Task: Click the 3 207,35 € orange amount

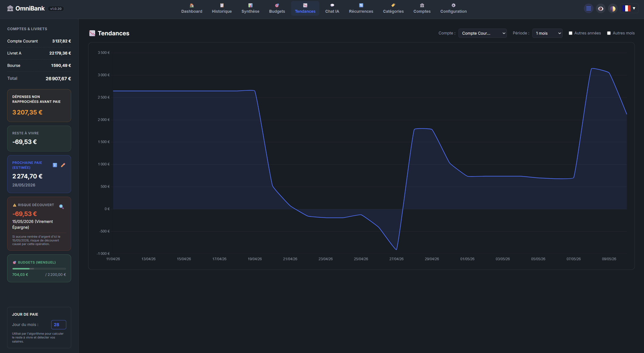Action: (27, 112)
